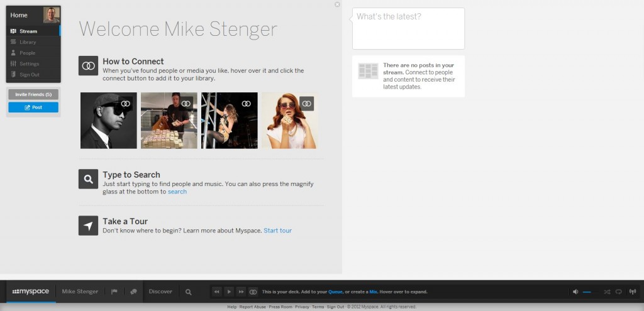This screenshot has height=311, width=644.
Task: Click Invite Friends (5) button
Action: point(33,94)
